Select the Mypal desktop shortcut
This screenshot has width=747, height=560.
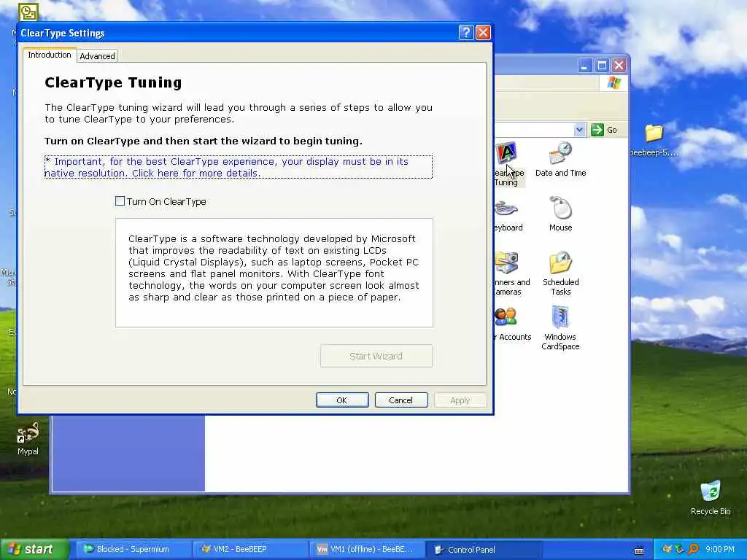click(x=28, y=438)
